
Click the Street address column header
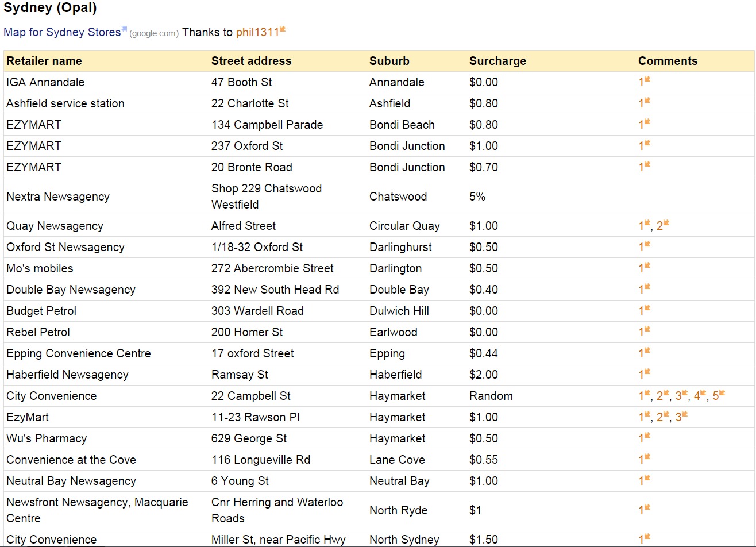(x=251, y=61)
